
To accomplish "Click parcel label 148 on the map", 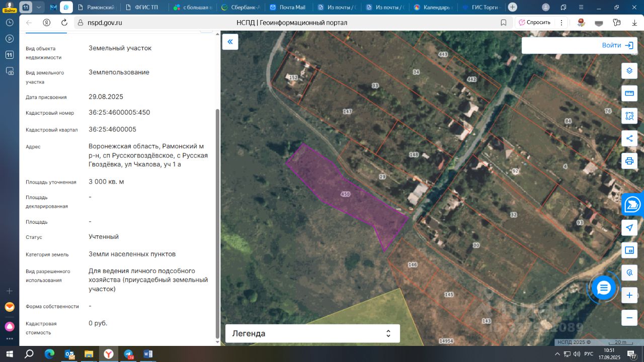I will click(x=414, y=154).
